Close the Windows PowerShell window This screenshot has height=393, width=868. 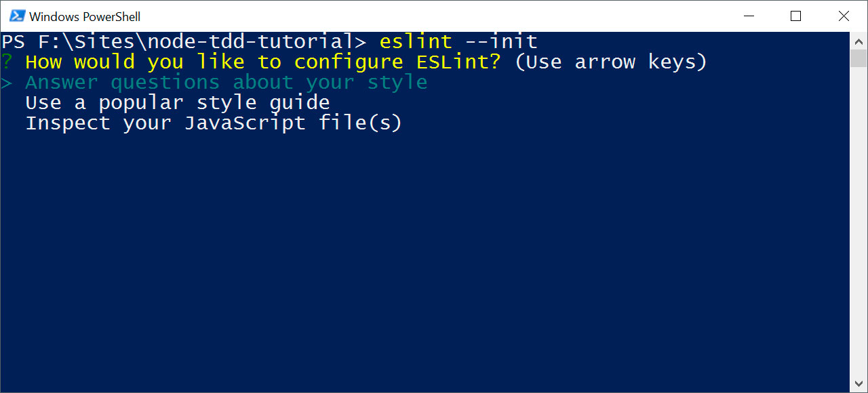(x=844, y=16)
